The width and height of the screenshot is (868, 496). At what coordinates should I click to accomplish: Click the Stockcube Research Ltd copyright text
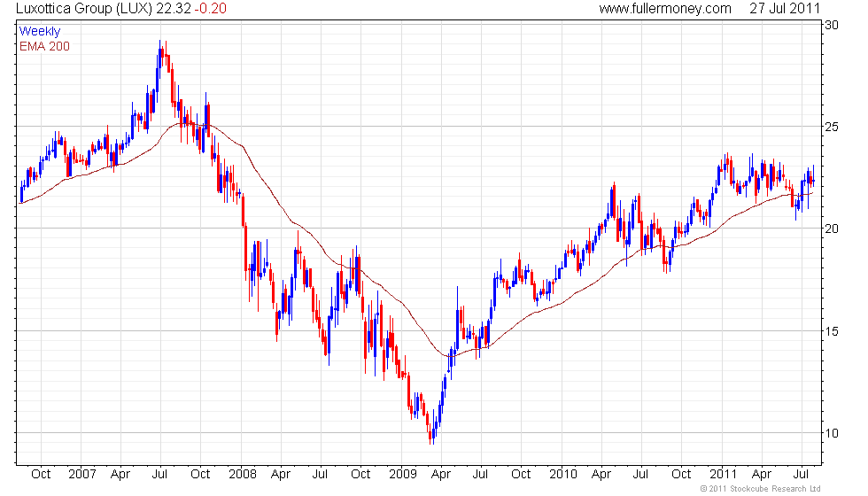tap(760, 488)
